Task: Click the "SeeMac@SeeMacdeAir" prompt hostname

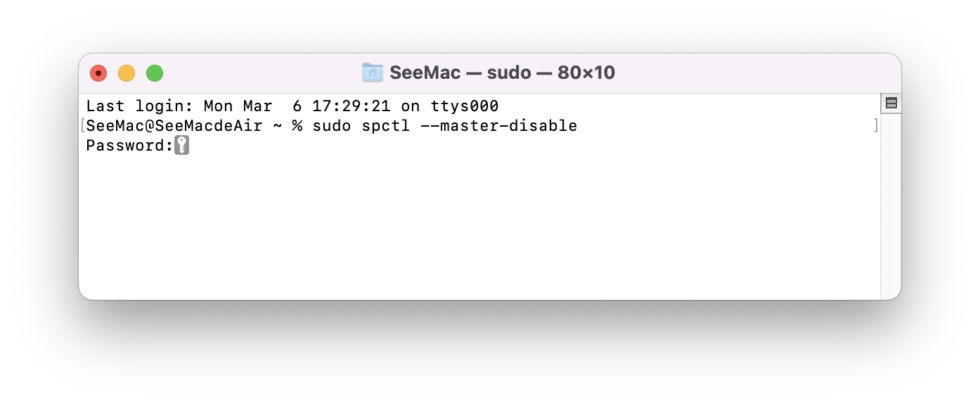Action: (174, 126)
